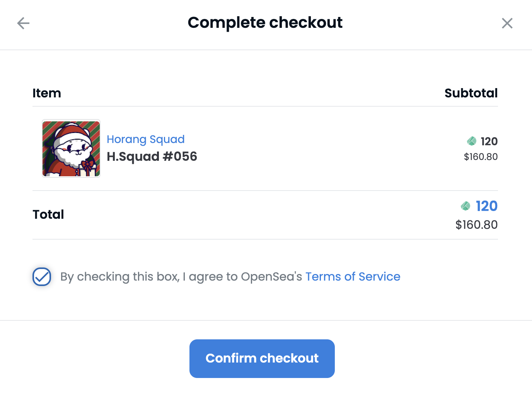Screen dimensions: 532x395
Task: Open OpenSea's Terms of Service link
Action: pyautogui.click(x=353, y=277)
